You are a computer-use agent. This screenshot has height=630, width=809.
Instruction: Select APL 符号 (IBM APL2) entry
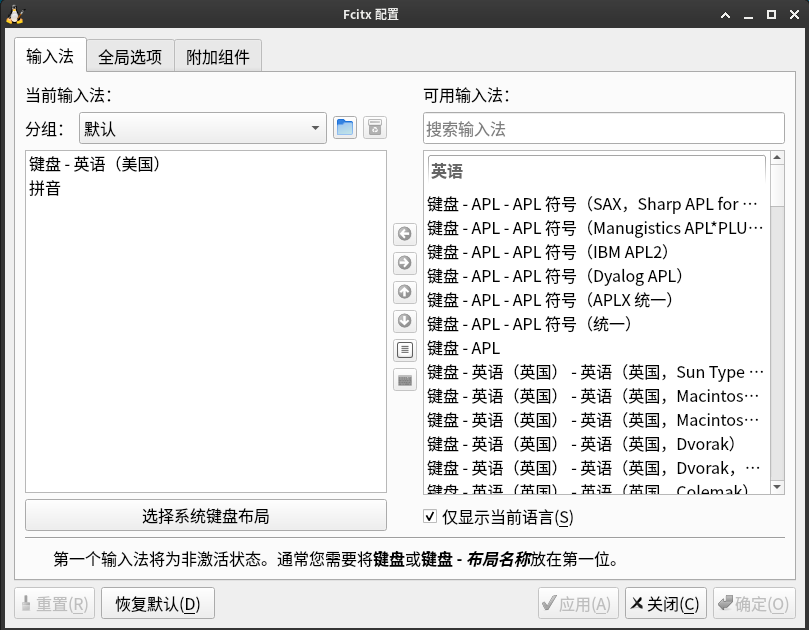[x=597, y=252]
